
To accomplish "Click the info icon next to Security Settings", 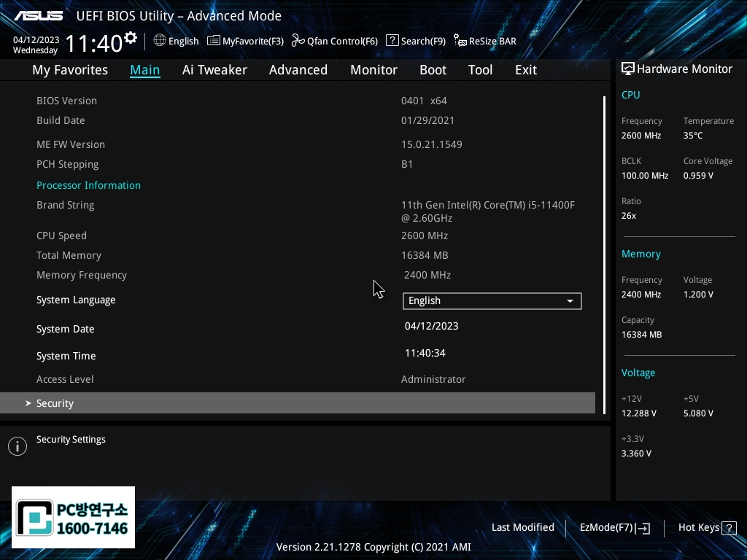I will click(x=18, y=446).
